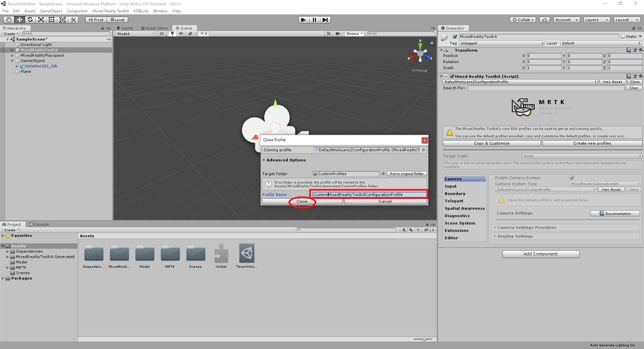Viewport: 644px width, 349px height.
Task: Start Play mode with the Play button
Action: click(304, 20)
